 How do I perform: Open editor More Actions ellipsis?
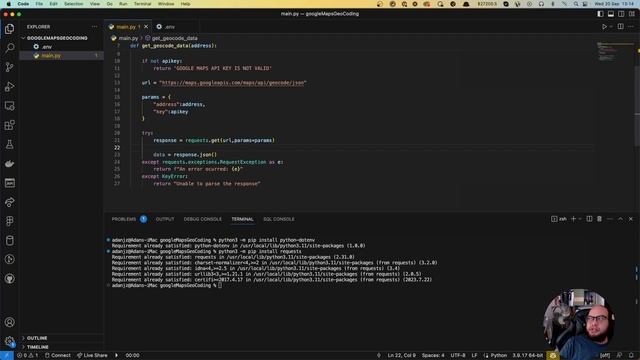(631, 27)
